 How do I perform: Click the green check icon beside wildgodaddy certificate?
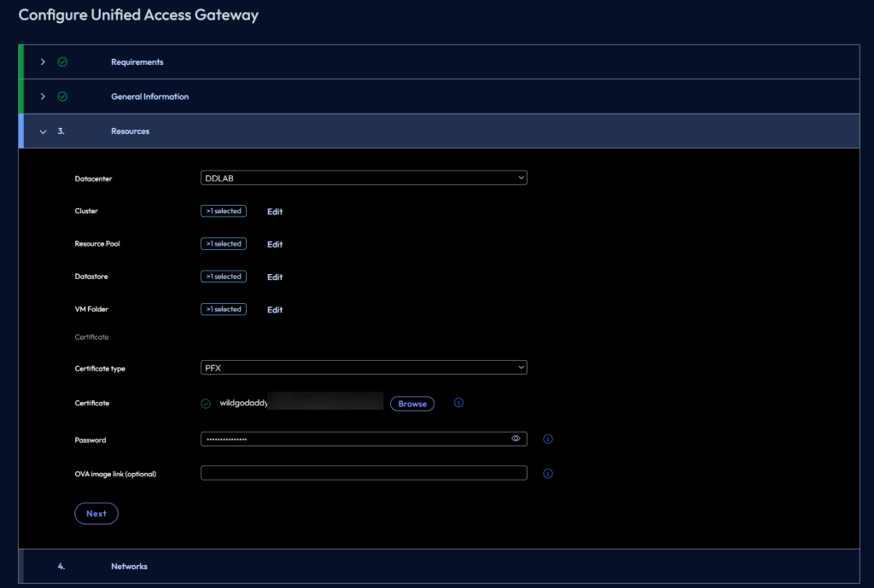point(206,404)
